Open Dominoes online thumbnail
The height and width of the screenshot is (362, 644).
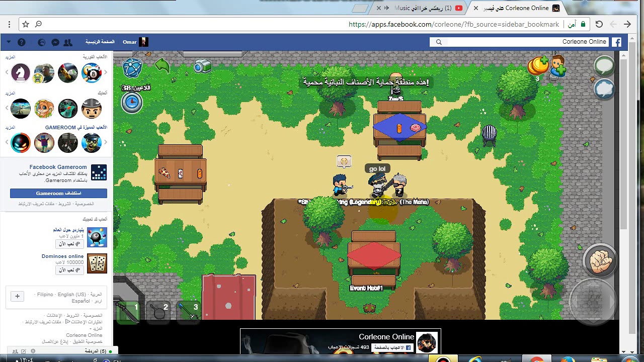point(97,263)
